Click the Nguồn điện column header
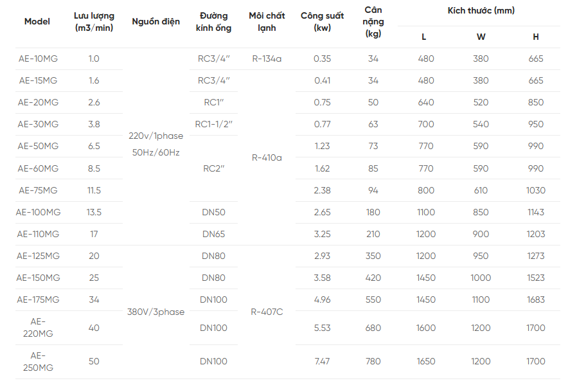Viewport: 577px width, 392px height. [x=155, y=22]
